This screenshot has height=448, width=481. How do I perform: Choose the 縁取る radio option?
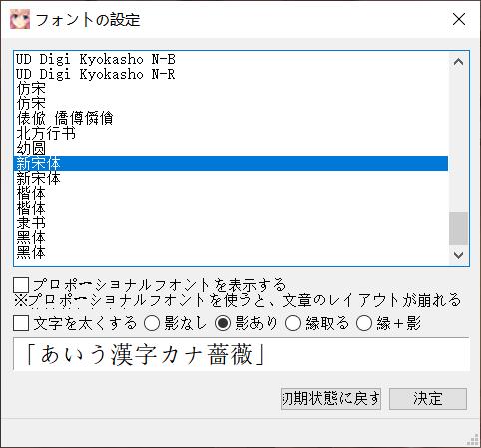[x=293, y=323]
